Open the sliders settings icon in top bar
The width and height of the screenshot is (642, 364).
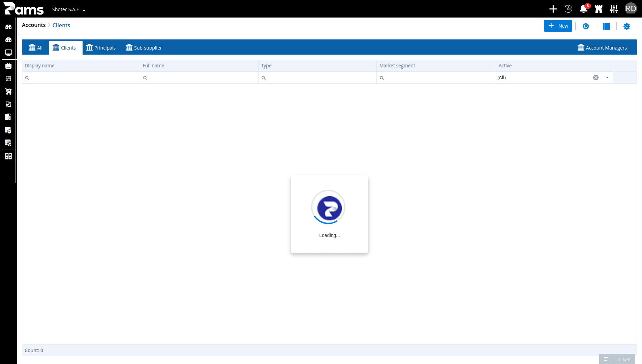click(x=614, y=9)
